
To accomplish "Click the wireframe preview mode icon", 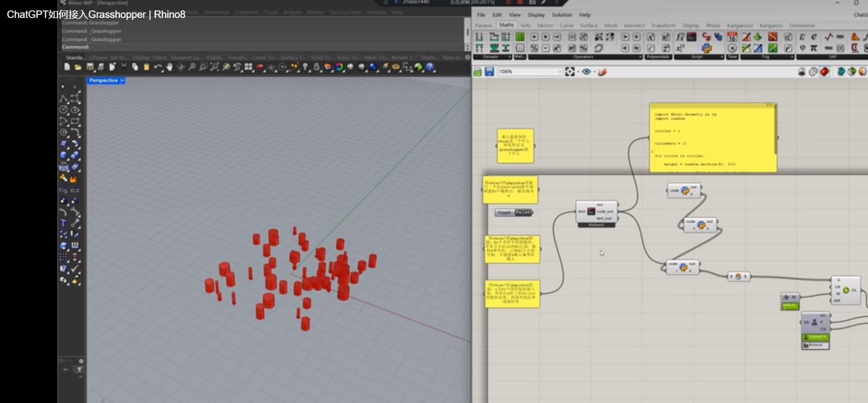I will click(813, 72).
